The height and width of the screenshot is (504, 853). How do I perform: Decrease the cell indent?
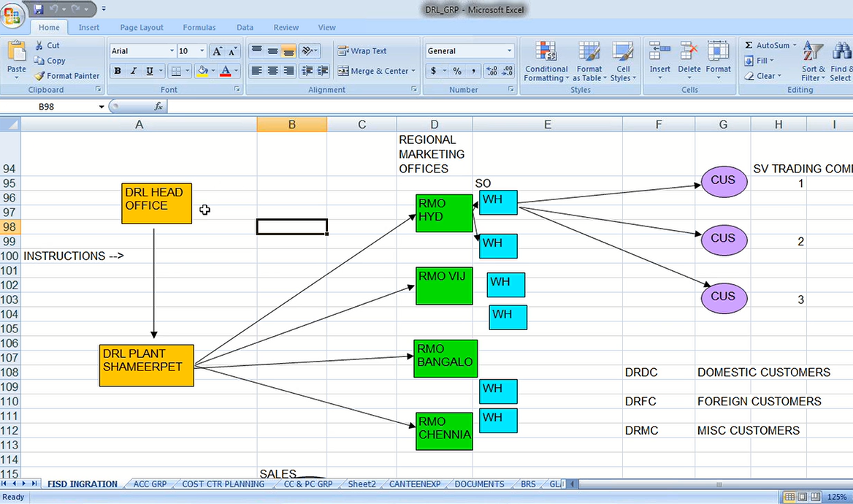click(307, 71)
